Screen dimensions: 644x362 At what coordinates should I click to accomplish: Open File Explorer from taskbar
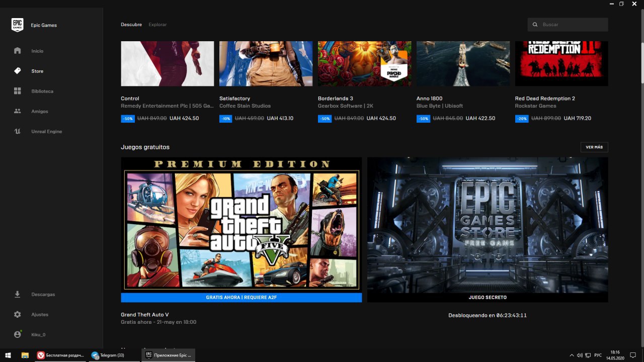[25, 355]
